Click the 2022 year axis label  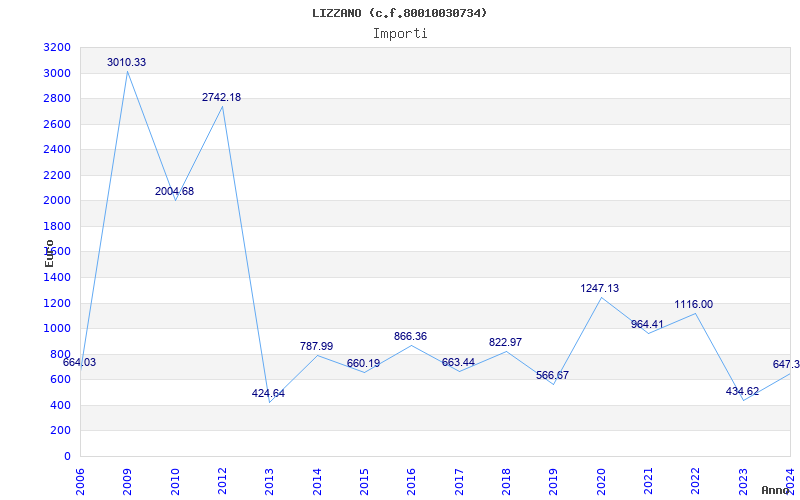coord(695,482)
